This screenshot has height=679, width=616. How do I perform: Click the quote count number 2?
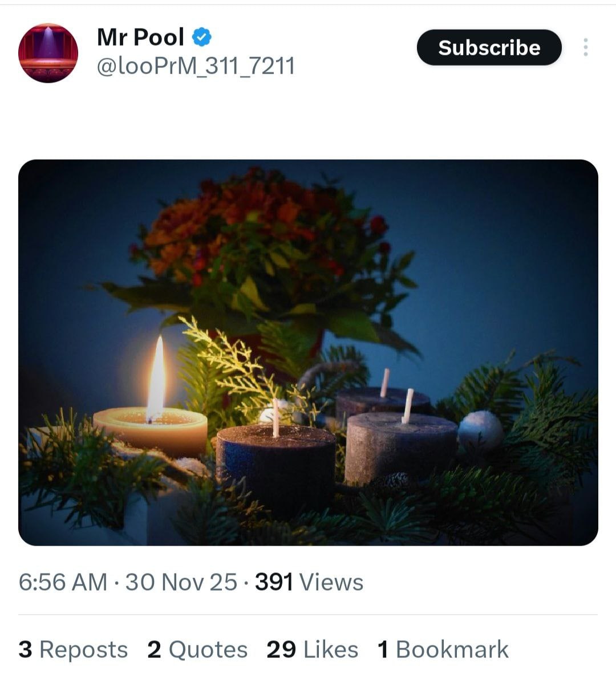point(154,649)
